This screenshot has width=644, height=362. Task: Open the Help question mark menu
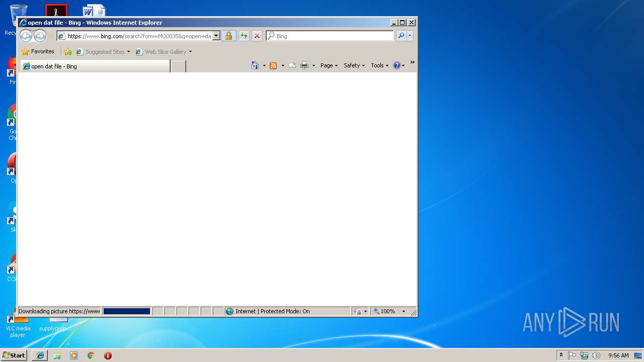398,65
